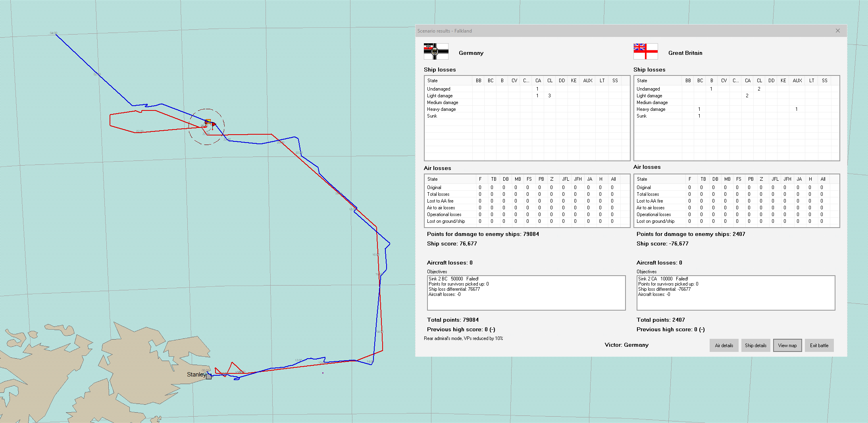
Task: Click the AUX heavy damage value in Britain's table
Action: (x=796, y=109)
